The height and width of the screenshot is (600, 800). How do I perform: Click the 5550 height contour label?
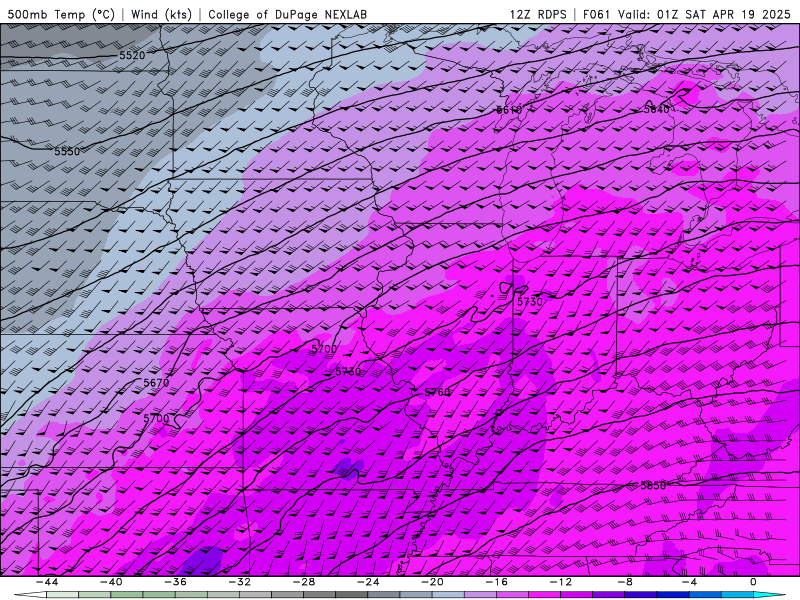click(x=67, y=152)
